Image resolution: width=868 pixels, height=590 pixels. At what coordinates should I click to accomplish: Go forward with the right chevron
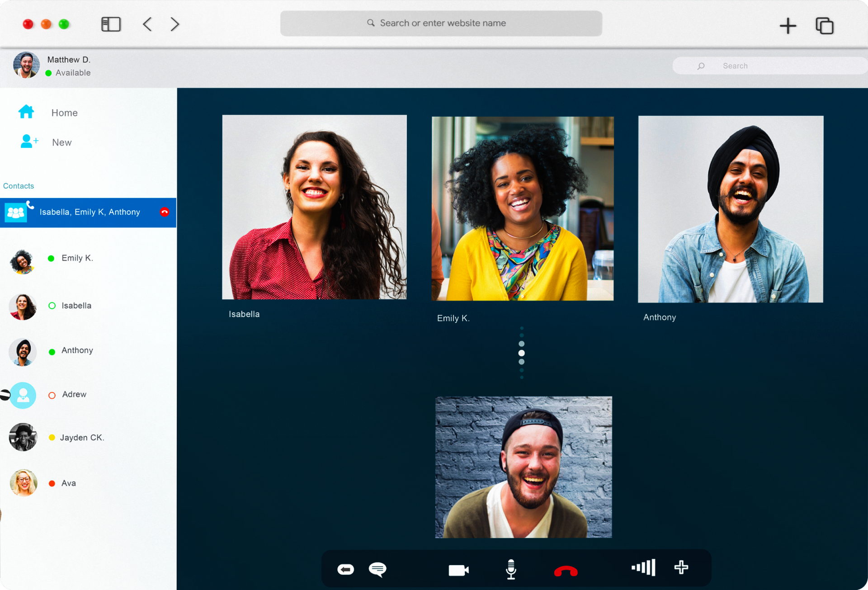coord(175,24)
